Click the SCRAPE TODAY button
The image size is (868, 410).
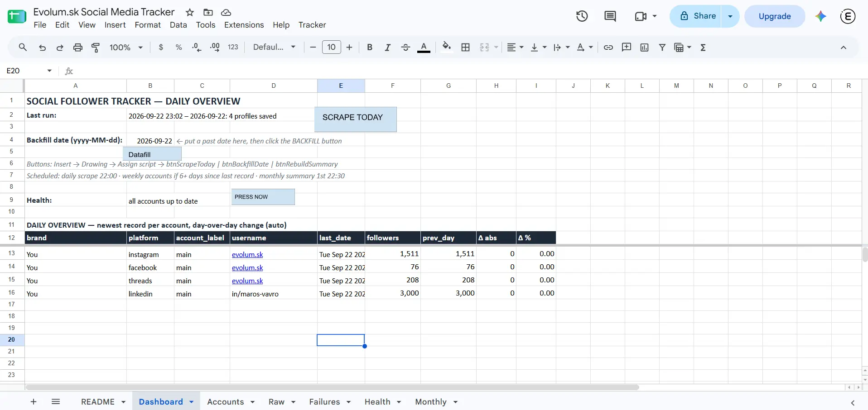[x=356, y=119]
